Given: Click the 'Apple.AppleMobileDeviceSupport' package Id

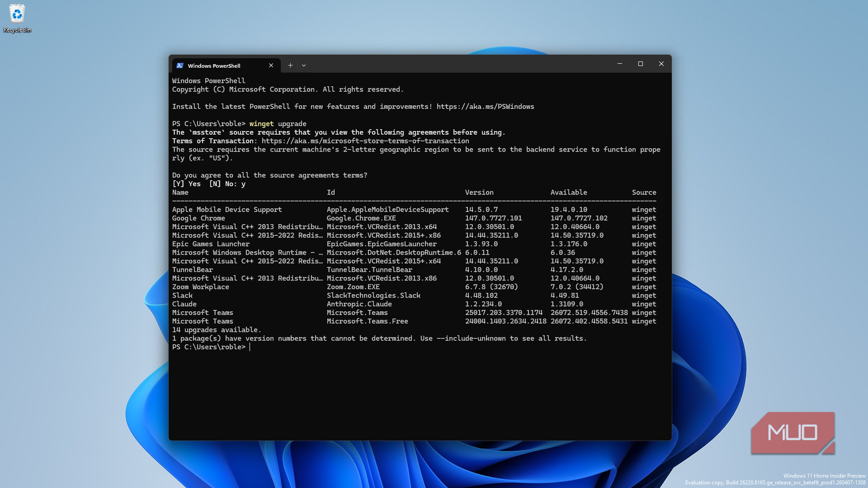Looking at the screenshot, I should point(388,210).
